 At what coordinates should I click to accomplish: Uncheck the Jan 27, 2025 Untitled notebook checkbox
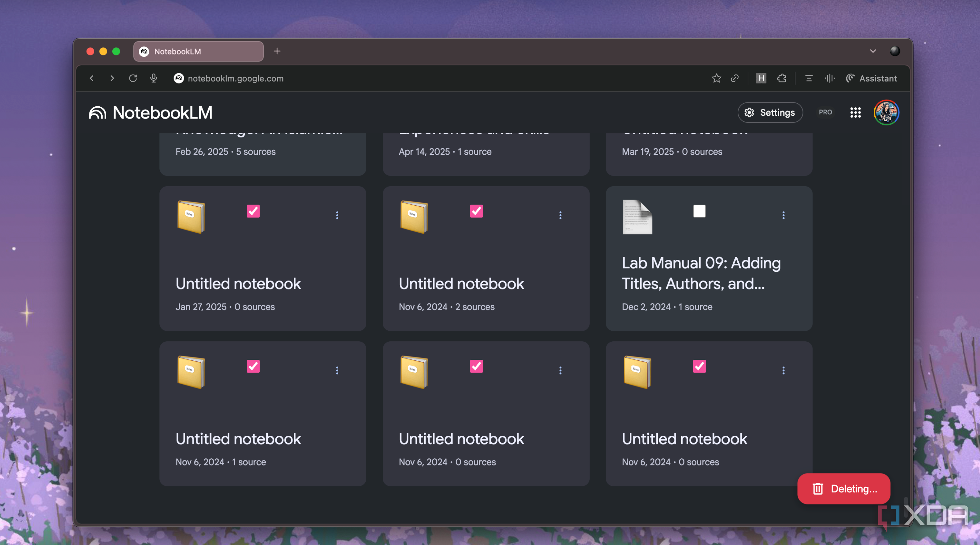(253, 211)
